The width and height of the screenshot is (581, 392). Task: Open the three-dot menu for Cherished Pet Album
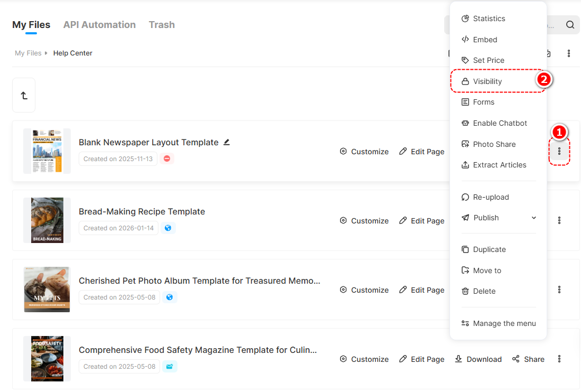559,290
